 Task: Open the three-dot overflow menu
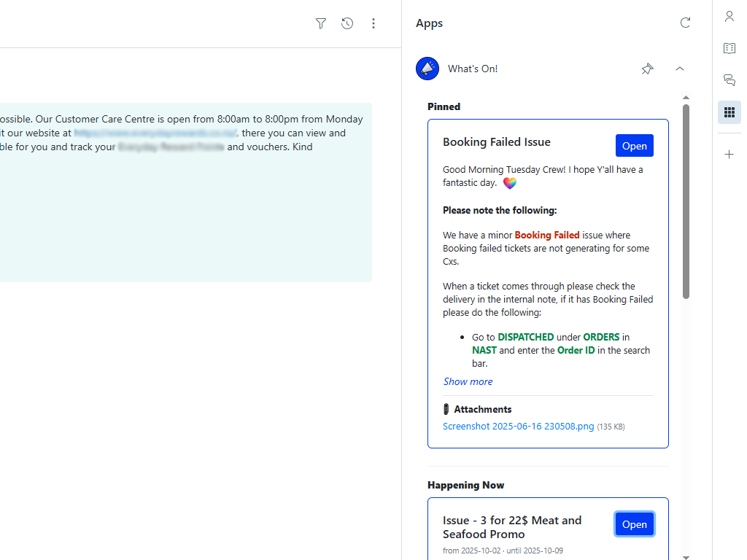[373, 23]
